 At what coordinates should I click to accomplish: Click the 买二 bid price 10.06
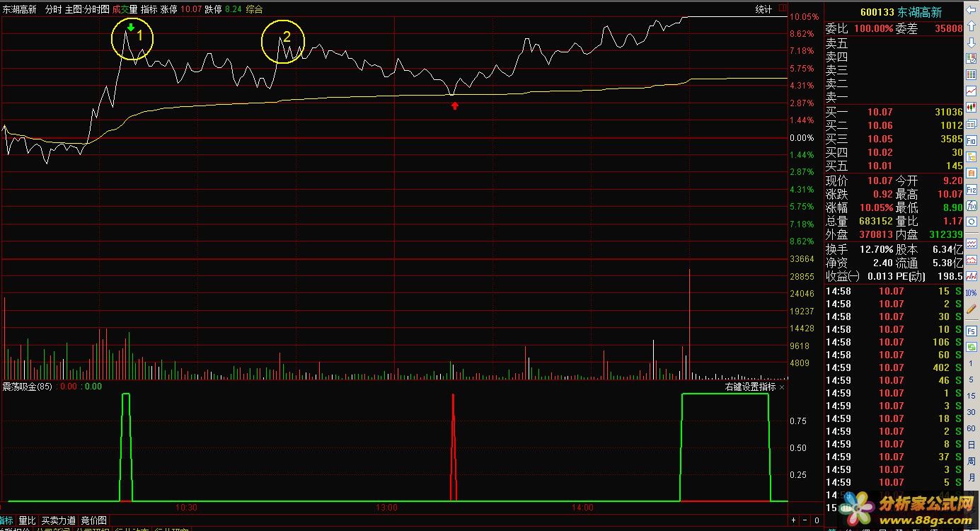(882, 125)
